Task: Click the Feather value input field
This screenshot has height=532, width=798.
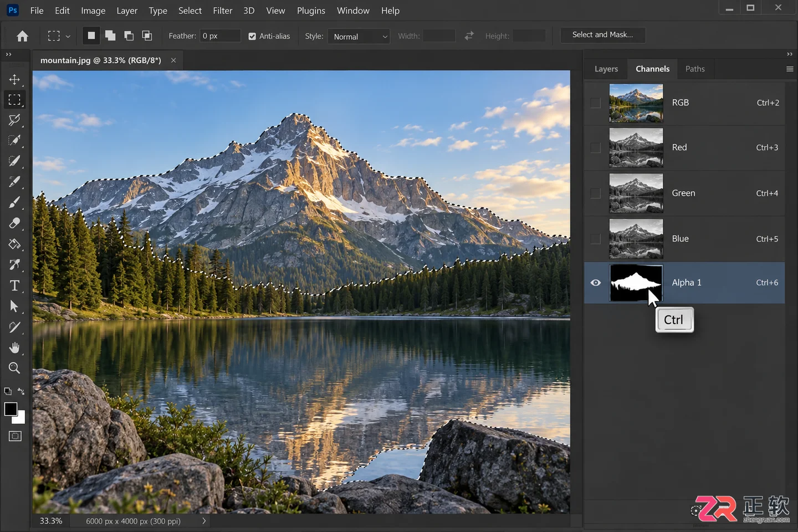Action: click(221, 36)
